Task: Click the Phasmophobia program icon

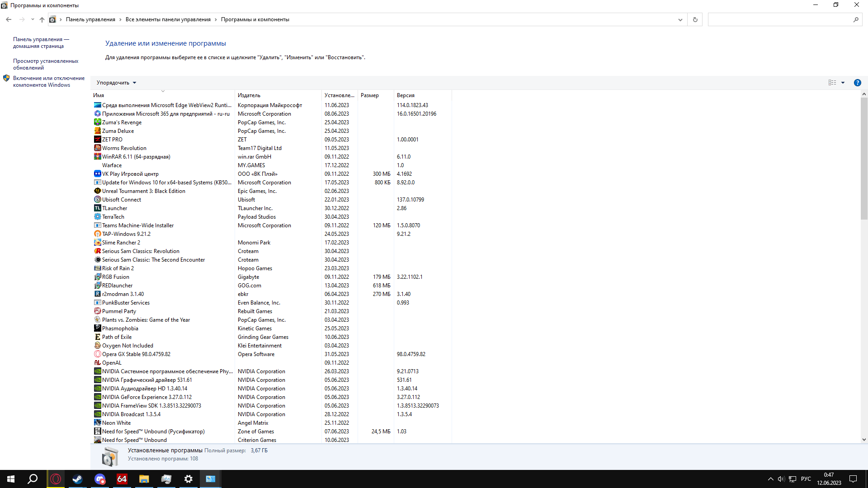Action: pyautogui.click(x=97, y=328)
